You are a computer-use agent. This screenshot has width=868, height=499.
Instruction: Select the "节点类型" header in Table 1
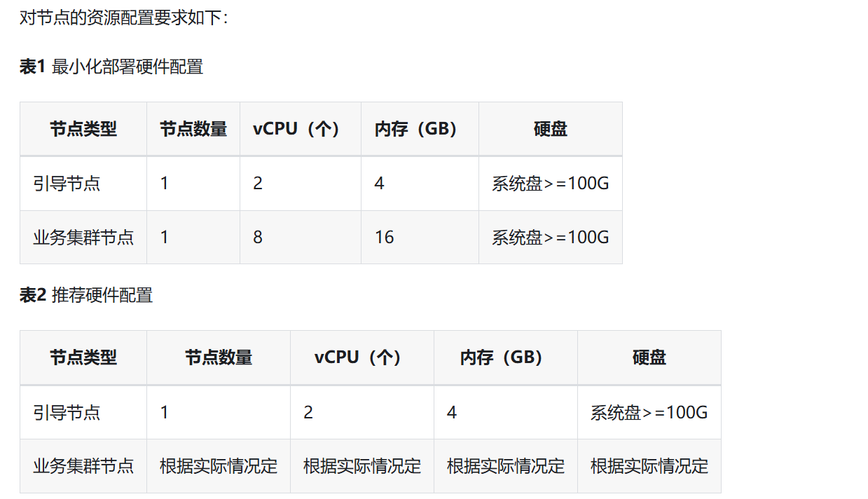83,129
